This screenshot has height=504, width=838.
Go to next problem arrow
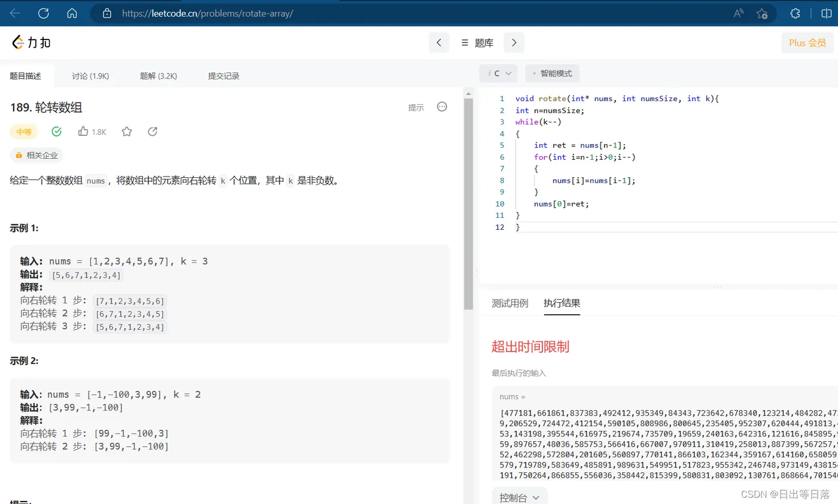(x=514, y=42)
